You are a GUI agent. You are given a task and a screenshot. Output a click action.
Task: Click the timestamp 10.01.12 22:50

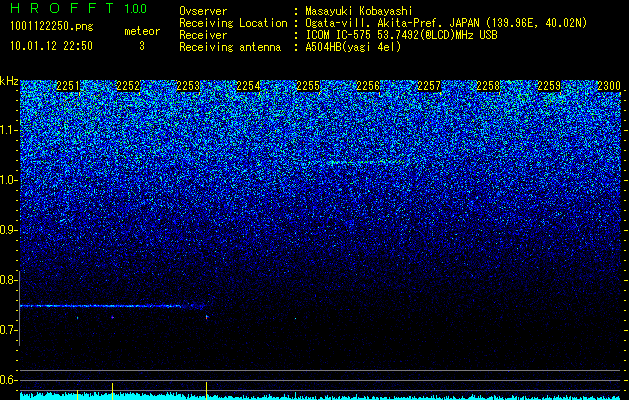pyautogui.click(x=51, y=46)
